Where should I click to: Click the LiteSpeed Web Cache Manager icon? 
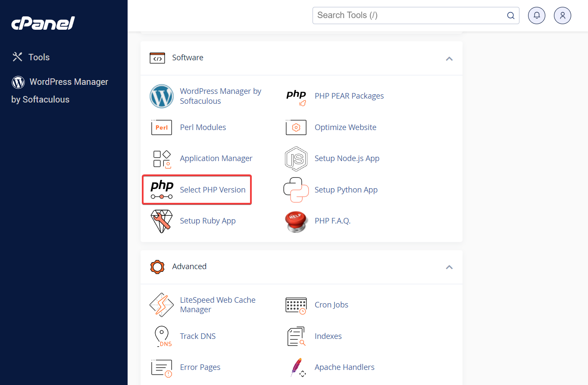(162, 305)
